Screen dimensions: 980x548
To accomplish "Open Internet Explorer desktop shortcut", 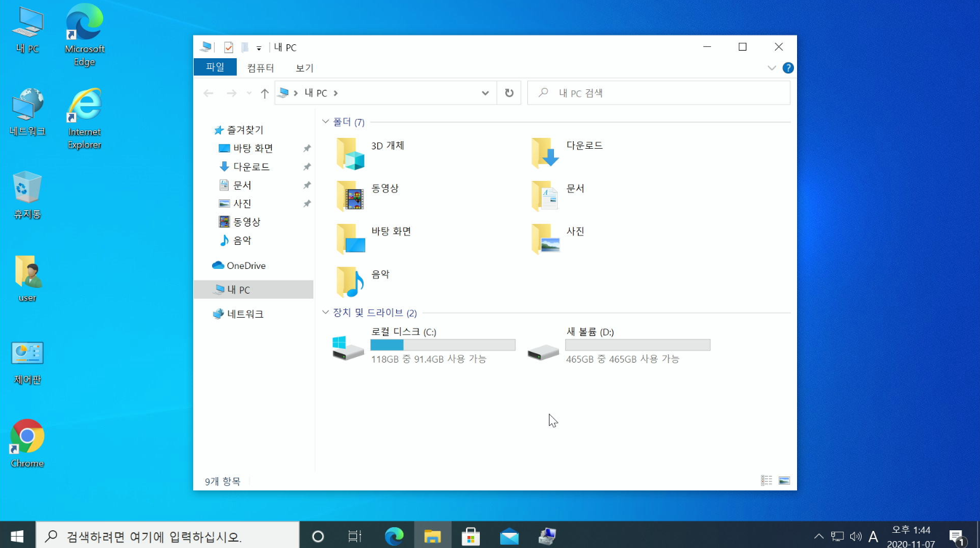I will 85,118.
